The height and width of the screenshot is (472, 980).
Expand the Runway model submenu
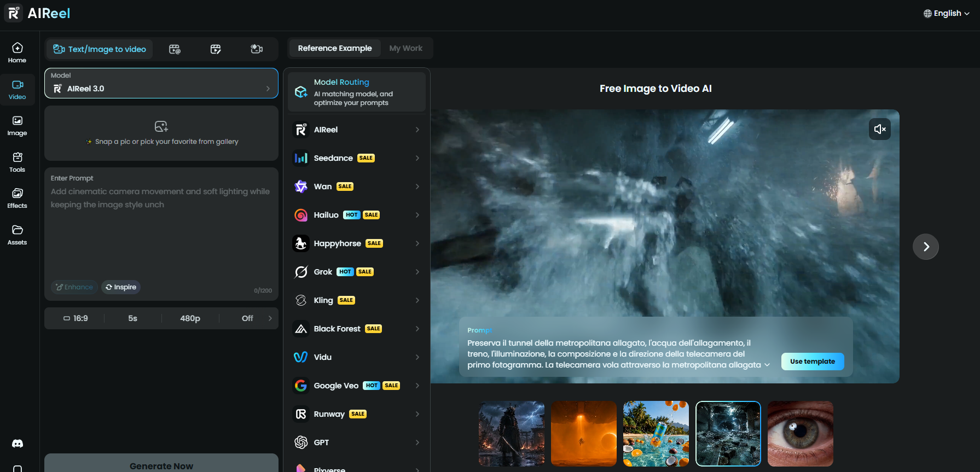[x=417, y=414]
